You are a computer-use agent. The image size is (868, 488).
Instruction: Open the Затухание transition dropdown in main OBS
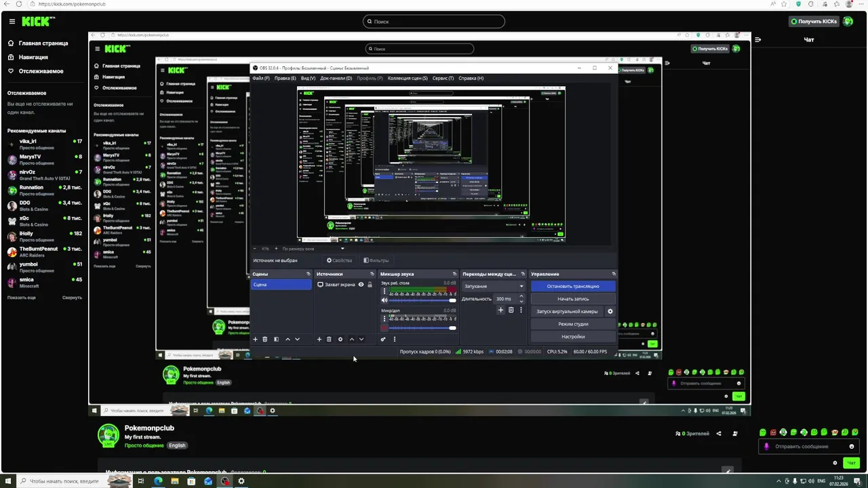(x=494, y=286)
